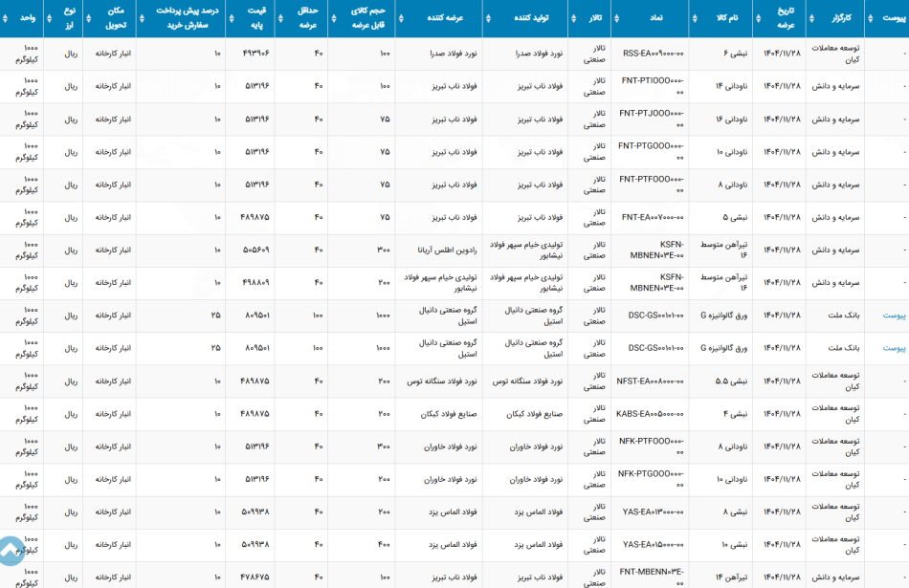The width and height of the screenshot is (909, 588).
Task: Click the base price ۴۹۸۸۰۹
Action: (255, 283)
